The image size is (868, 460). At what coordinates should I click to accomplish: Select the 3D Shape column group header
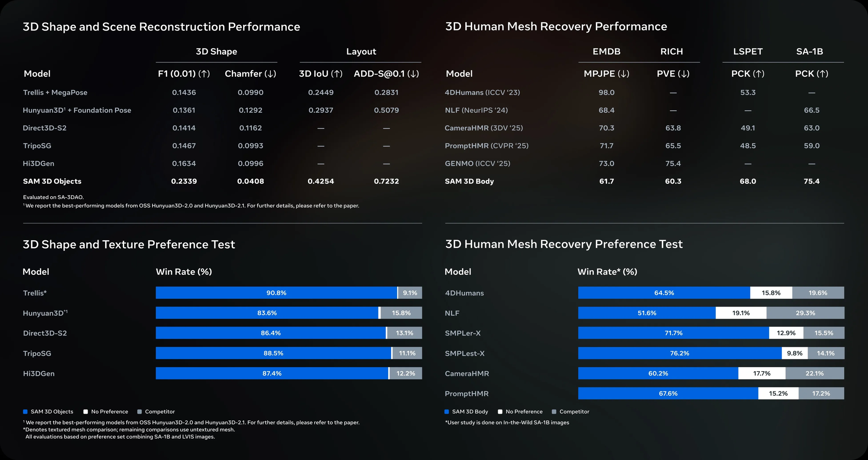[216, 52]
